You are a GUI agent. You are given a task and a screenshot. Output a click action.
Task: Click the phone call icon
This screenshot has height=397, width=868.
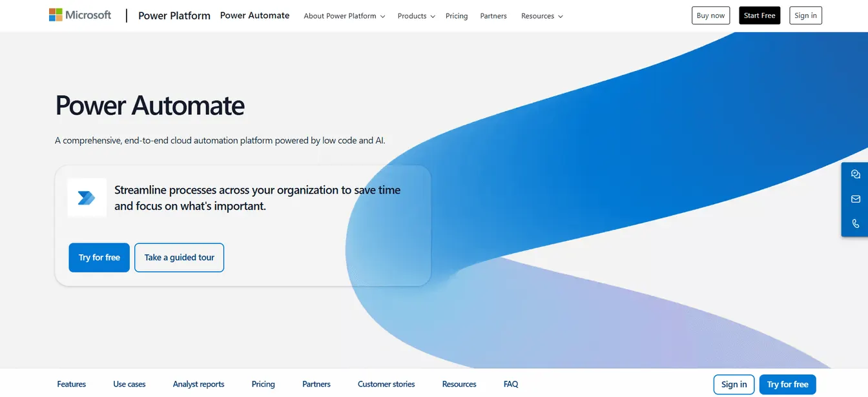tap(856, 223)
